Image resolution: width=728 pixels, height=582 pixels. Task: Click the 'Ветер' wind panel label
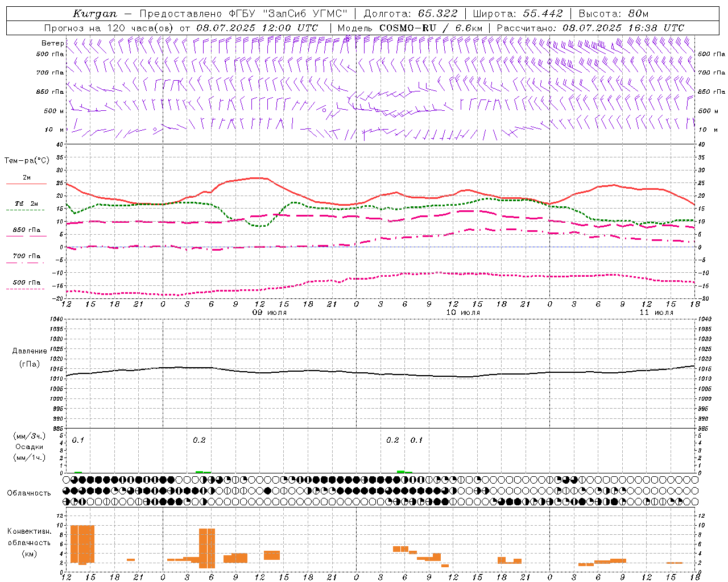point(52,43)
